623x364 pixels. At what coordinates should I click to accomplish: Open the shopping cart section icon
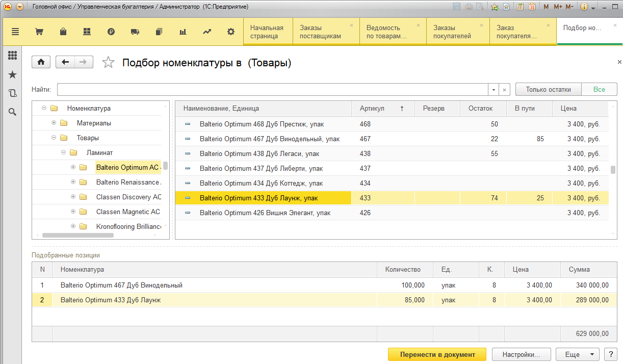[x=39, y=32]
